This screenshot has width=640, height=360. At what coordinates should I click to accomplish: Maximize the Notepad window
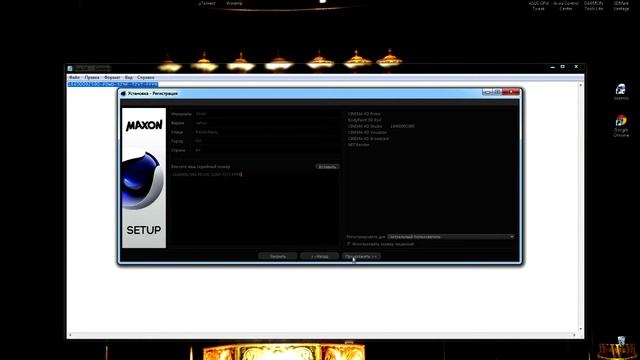click(562, 67)
